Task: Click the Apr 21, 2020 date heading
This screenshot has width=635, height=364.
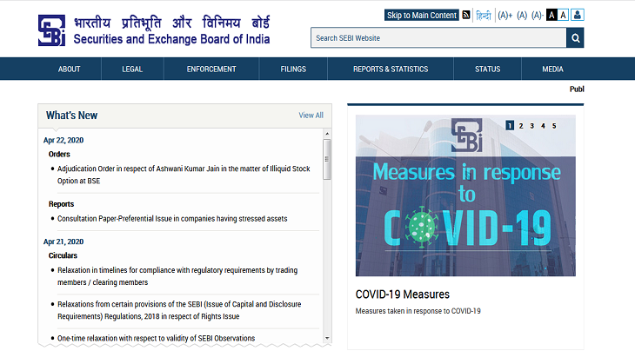Action: point(63,242)
